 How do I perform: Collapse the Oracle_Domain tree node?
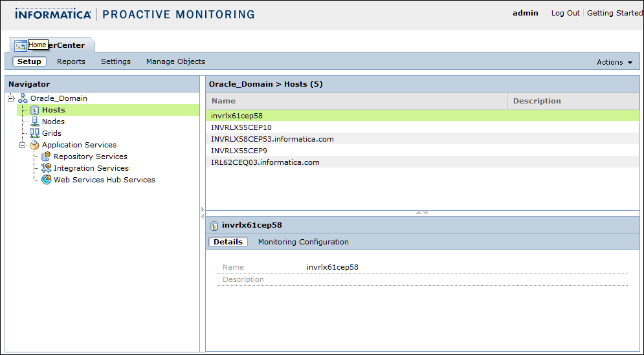[x=11, y=98]
